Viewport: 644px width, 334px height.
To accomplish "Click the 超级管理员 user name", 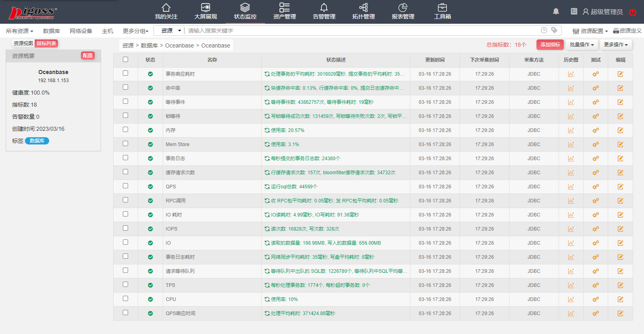I will pyautogui.click(x=607, y=12).
